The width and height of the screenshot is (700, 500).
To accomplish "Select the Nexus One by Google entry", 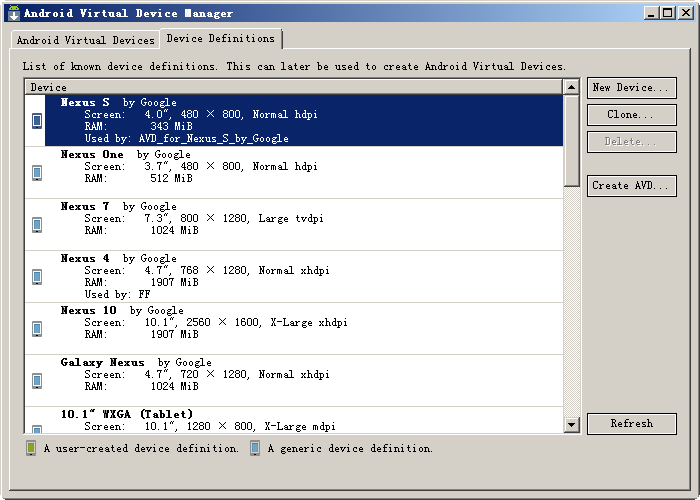I will 294,173.
